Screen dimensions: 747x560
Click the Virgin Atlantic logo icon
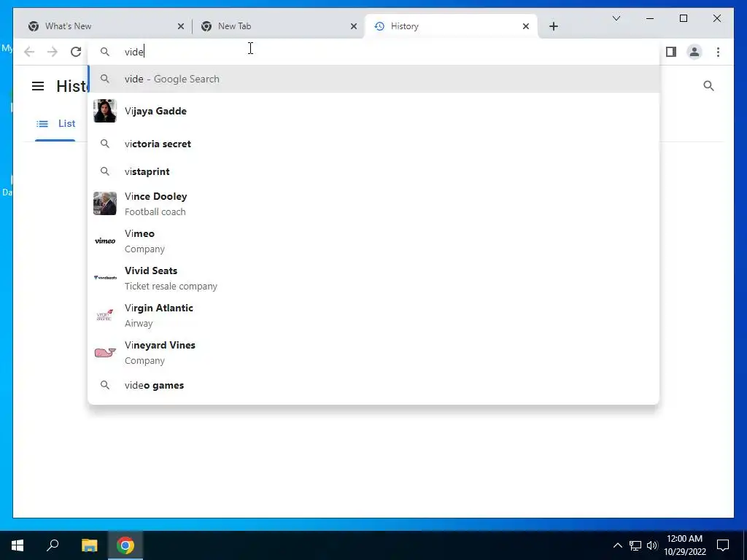[x=105, y=315]
